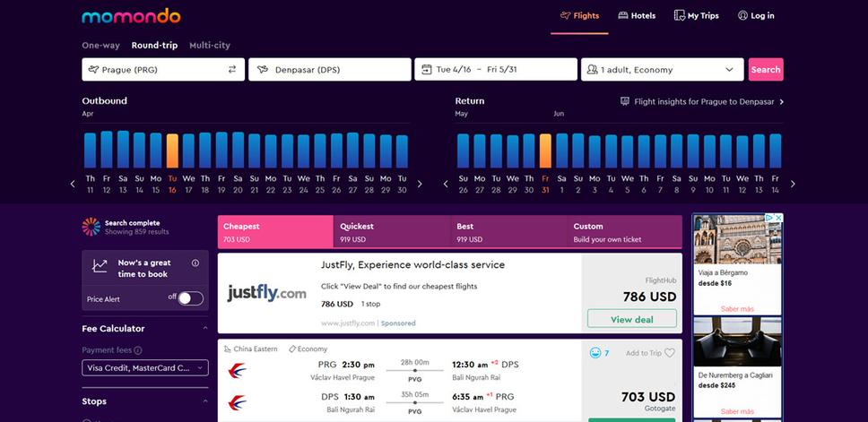Toggle the Price Alert switch

[190, 298]
